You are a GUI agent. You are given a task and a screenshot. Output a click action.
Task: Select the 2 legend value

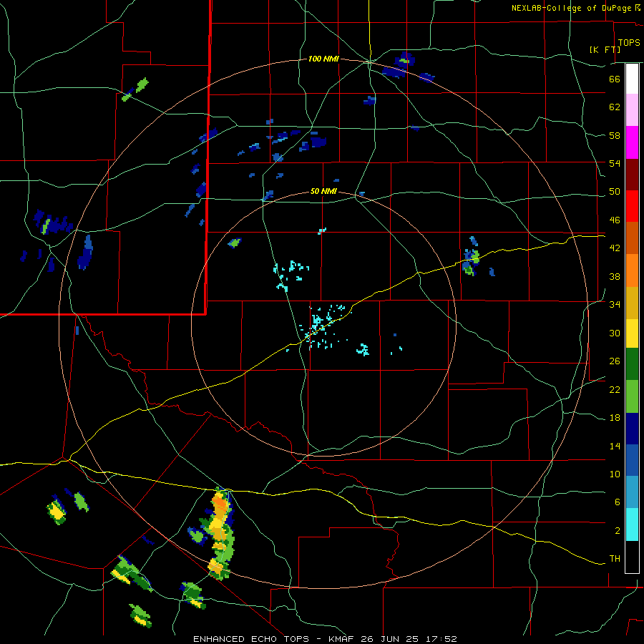pyautogui.click(x=618, y=531)
